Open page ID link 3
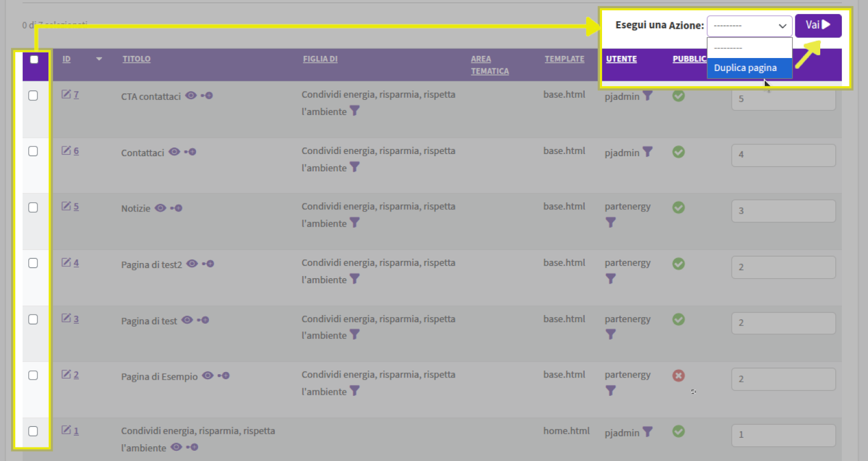The height and width of the screenshot is (461, 868). [76, 319]
